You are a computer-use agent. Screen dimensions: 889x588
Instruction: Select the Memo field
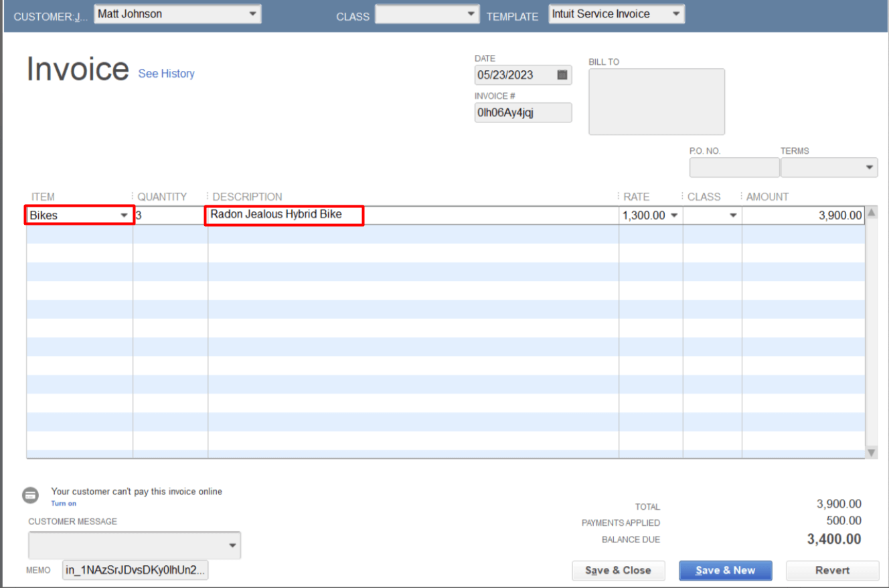point(134,570)
